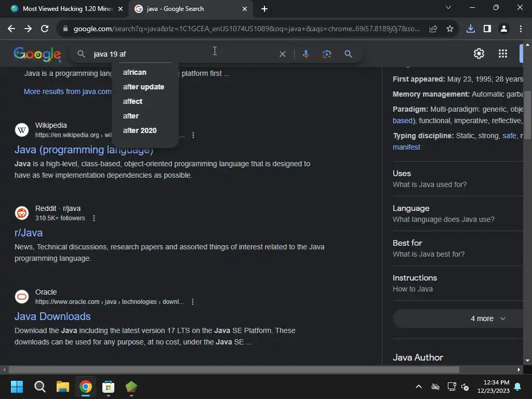Start voice search with microphone
Image resolution: width=532 pixels, height=399 pixels.
click(305, 54)
